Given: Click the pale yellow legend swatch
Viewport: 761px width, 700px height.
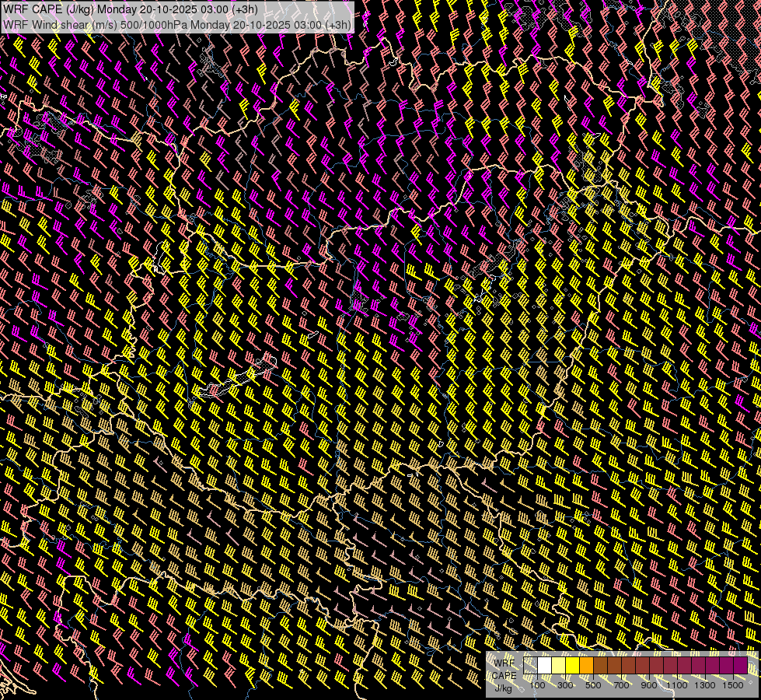Looking at the screenshot, I should pos(559,666).
